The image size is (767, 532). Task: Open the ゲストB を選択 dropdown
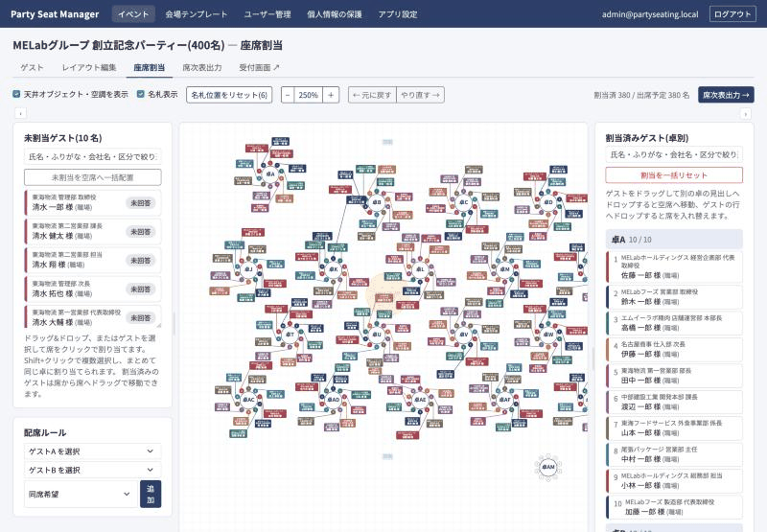coord(92,470)
